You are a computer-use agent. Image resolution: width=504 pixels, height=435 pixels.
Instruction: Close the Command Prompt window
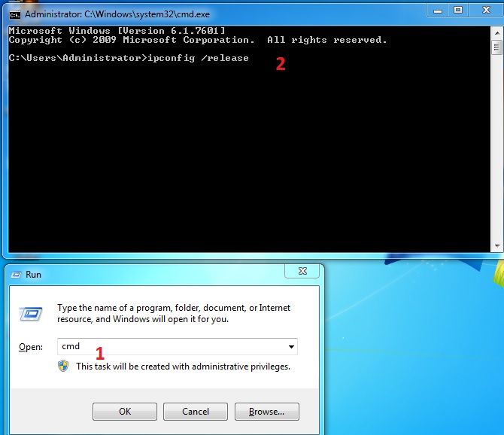point(486,11)
